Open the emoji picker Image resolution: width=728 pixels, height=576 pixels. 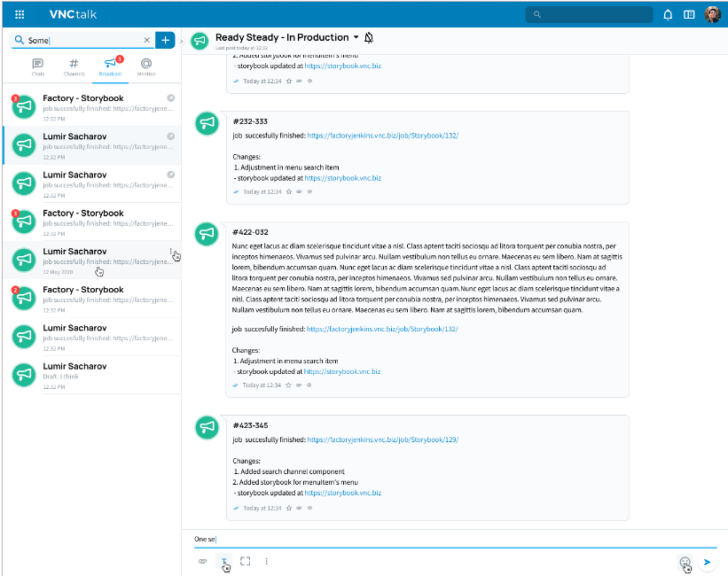pos(684,561)
